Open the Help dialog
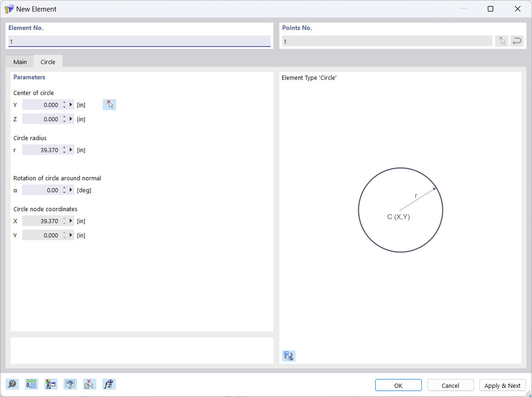 coord(12,384)
